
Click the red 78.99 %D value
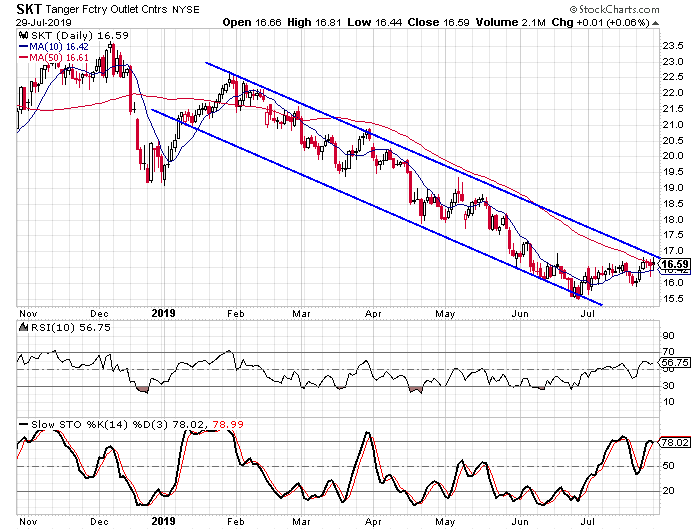(228, 424)
